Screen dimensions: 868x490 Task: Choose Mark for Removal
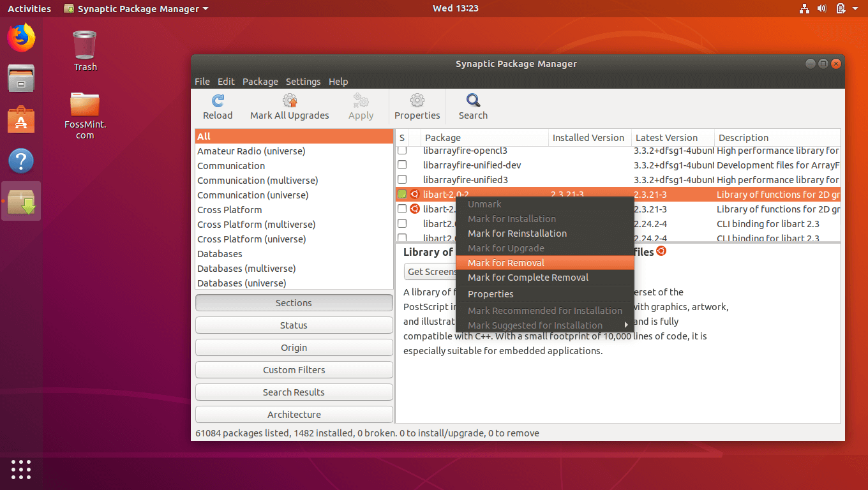(x=544, y=263)
